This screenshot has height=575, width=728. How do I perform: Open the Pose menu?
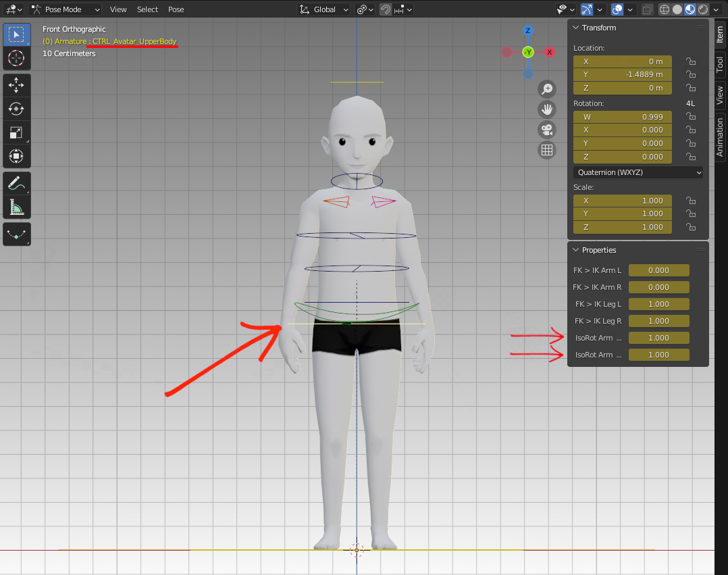click(x=176, y=9)
